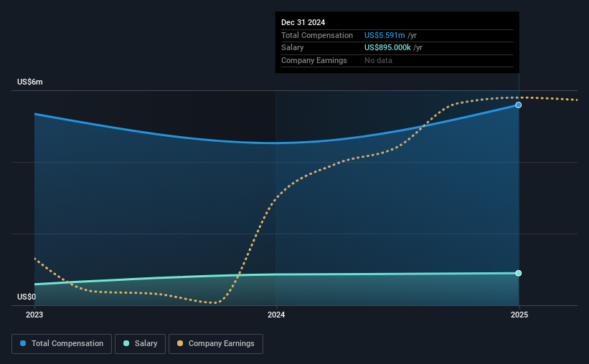Click the blue Total Compensation legend dot

23,343
